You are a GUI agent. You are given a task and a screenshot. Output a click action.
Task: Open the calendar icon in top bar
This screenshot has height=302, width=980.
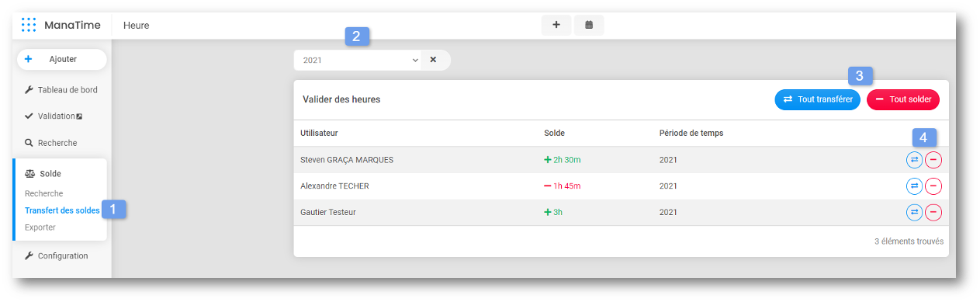click(589, 25)
